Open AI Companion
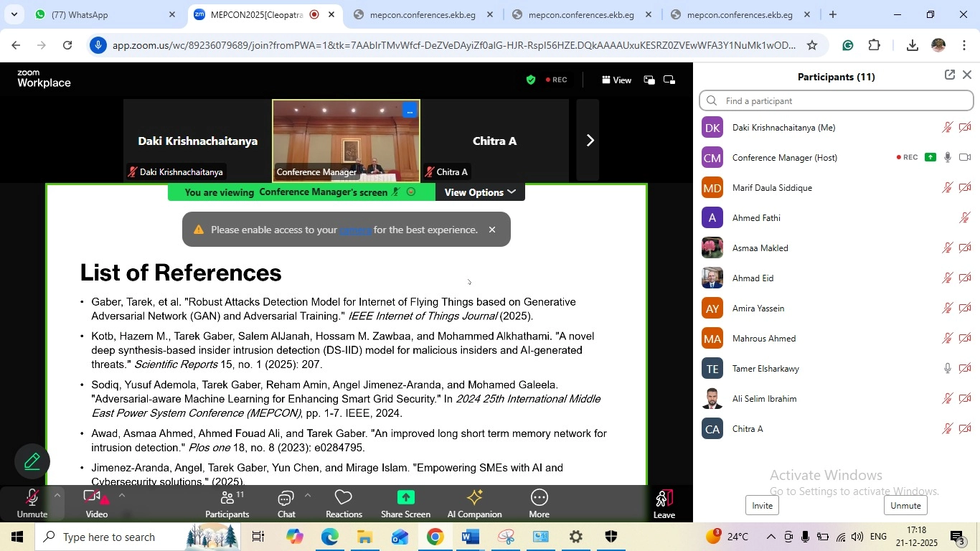980x551 pixels. (474, 504)
